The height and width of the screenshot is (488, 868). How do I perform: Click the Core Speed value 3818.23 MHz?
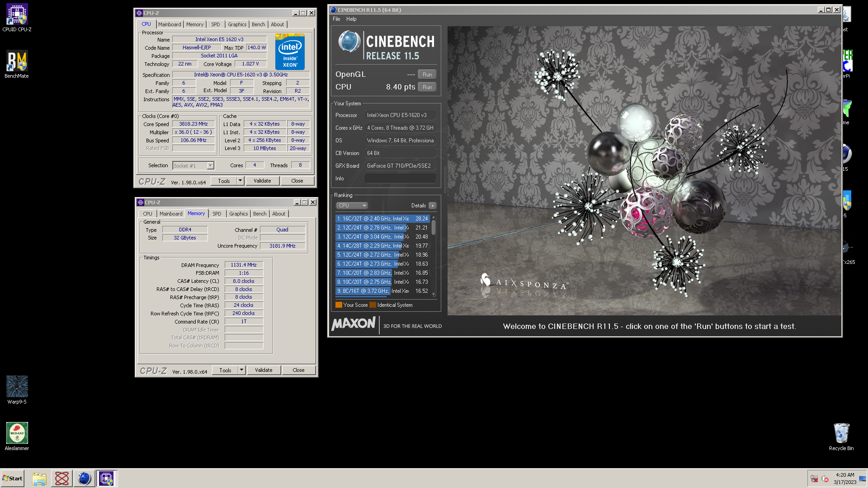[x=193, y=124]
